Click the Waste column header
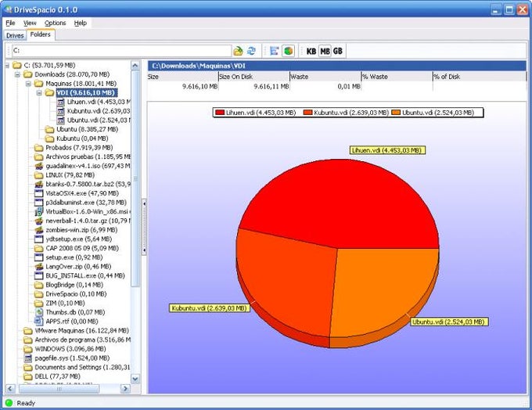Screen dimensions: 532x410 click(x=325, y=77)
